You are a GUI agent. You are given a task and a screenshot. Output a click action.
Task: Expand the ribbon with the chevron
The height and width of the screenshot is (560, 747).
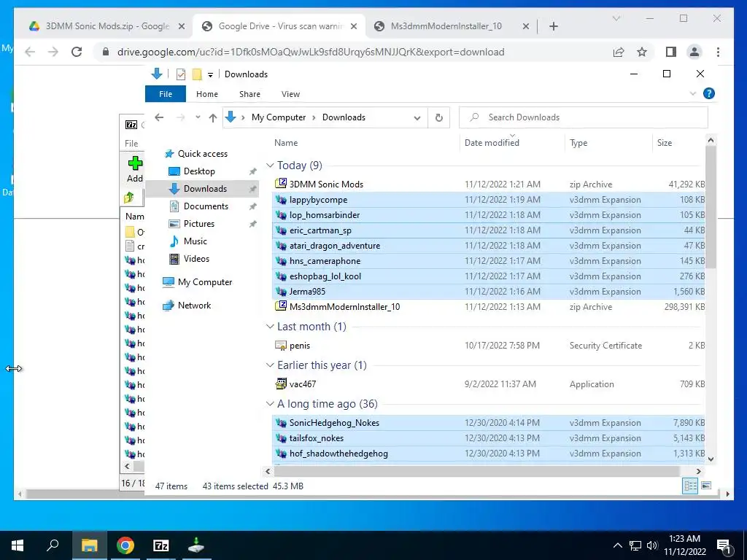[693, 94]
